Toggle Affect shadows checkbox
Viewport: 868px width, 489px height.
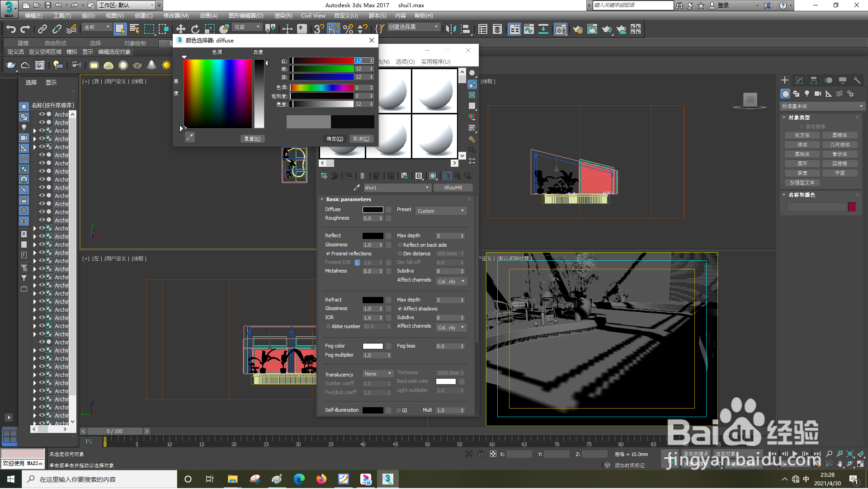(x=400, y=309)
